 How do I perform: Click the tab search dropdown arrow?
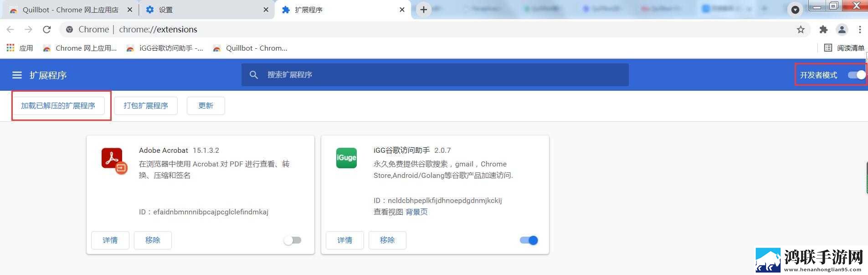(x=795, y=10)
